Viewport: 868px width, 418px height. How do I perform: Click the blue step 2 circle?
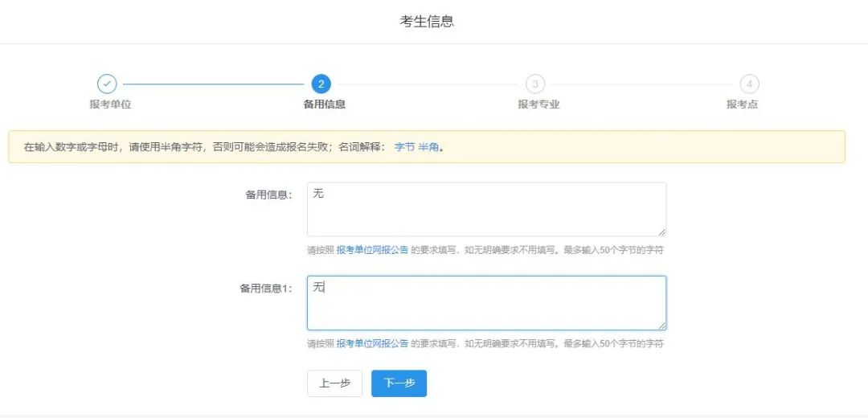pos(321,84)
